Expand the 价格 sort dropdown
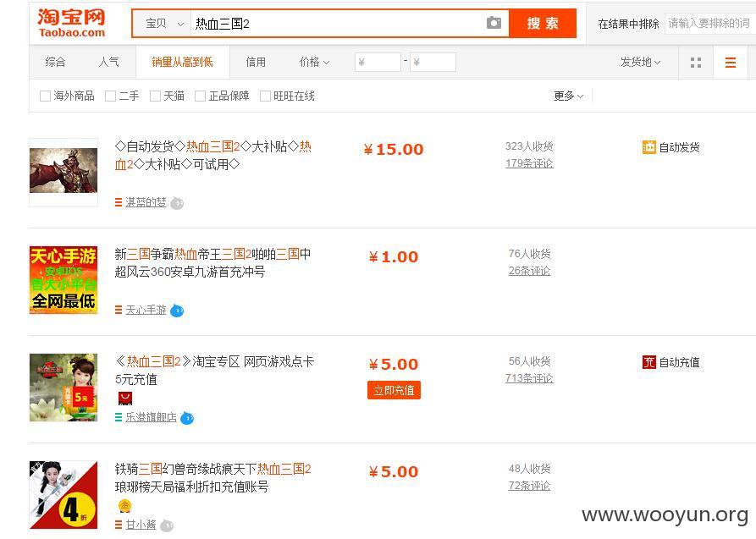Screen dimensions: 756x539 coord(314,62)
